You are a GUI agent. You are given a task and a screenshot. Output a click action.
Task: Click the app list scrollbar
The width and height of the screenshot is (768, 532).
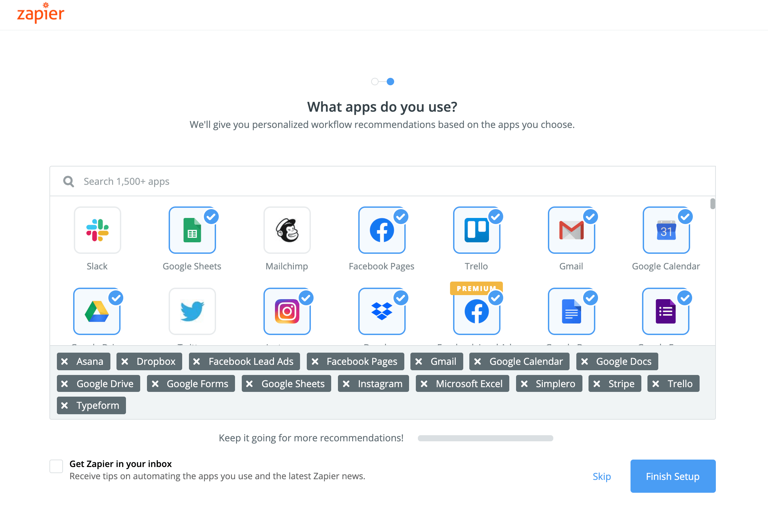[x=712, y=204]
